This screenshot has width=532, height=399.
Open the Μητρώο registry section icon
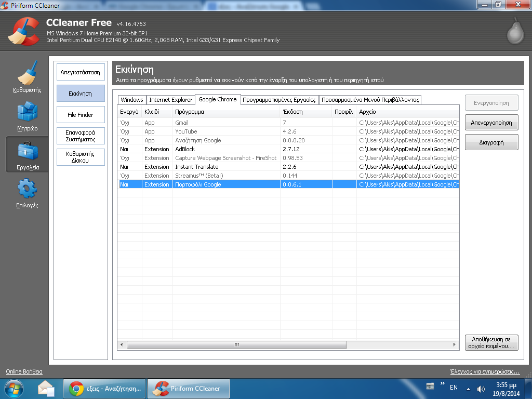click(27, 112)
